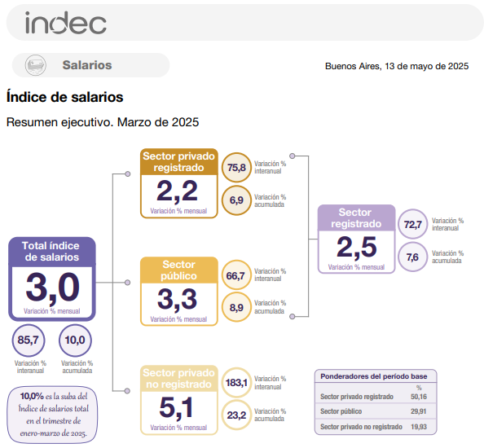
Task: Click the 'Sector privado registrado' header
Action: 179,161
